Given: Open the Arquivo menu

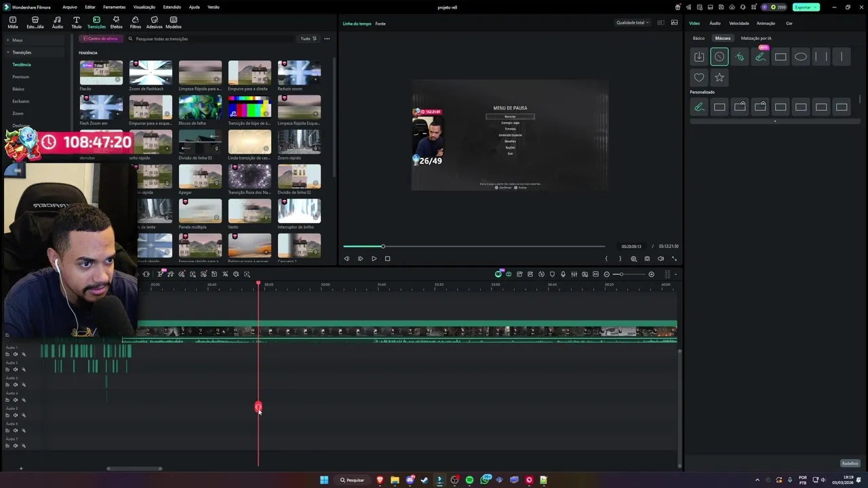Looking at the screenshot, I should click(69, 7).
